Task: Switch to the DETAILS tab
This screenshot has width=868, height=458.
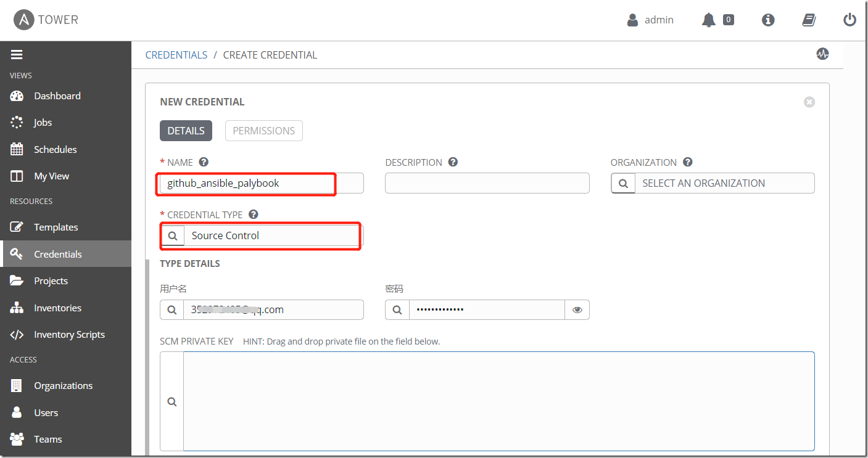Action: coord(186,131)
